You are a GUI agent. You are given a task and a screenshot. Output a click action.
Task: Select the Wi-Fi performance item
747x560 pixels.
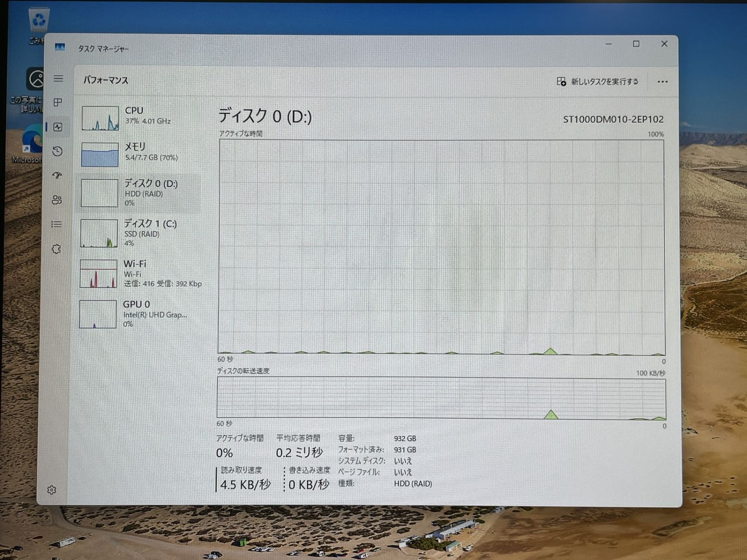[x=140, y=273]
